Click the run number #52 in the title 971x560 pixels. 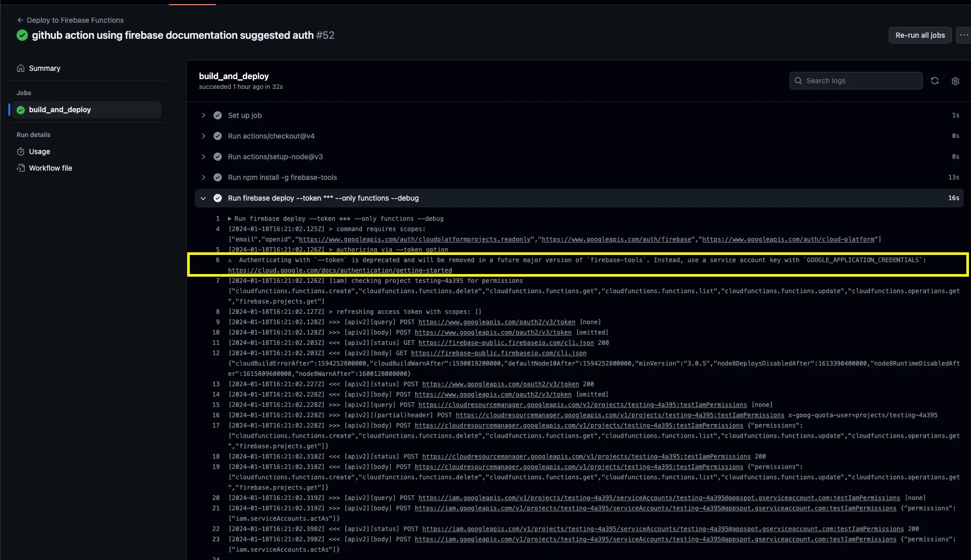click(x=325, y=35)
